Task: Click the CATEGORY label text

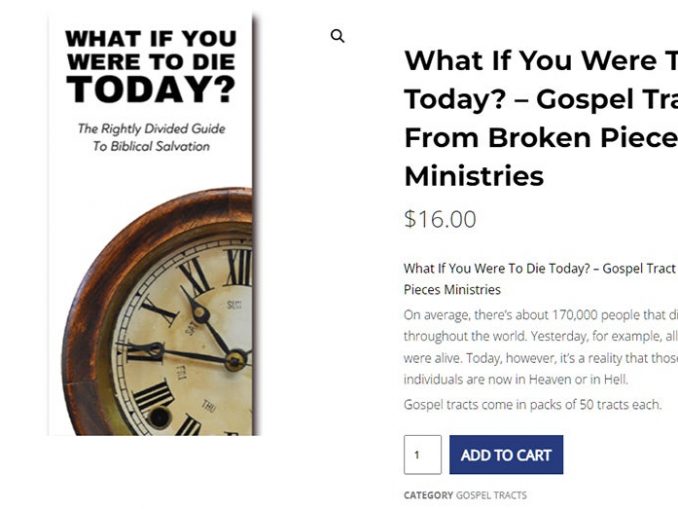Action: click(x=428, y=495)
